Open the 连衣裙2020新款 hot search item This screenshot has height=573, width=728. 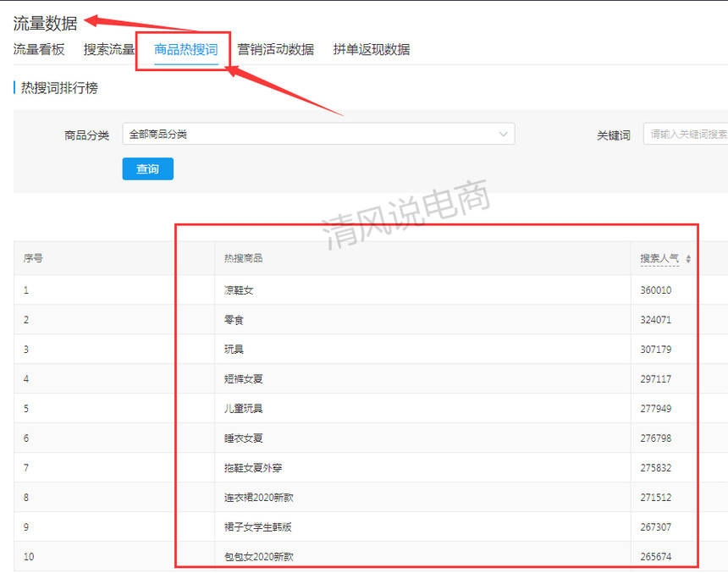tap(256, 497)
